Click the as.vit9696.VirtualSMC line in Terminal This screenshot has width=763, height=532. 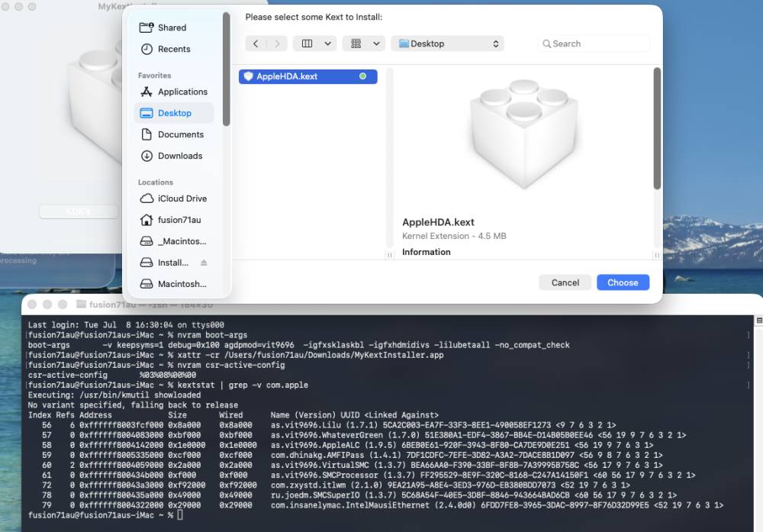(x=346, y=466)
